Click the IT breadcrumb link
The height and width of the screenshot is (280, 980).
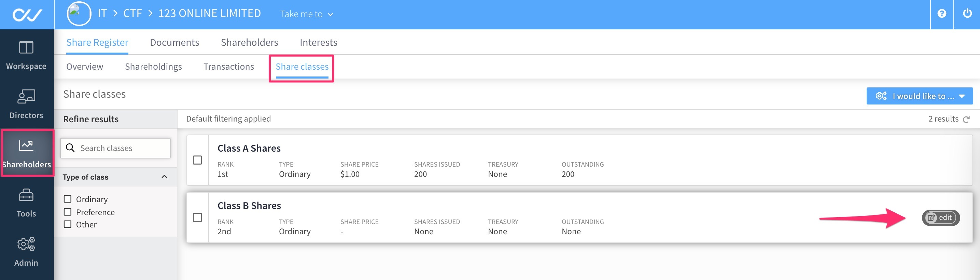pos(102,14)
